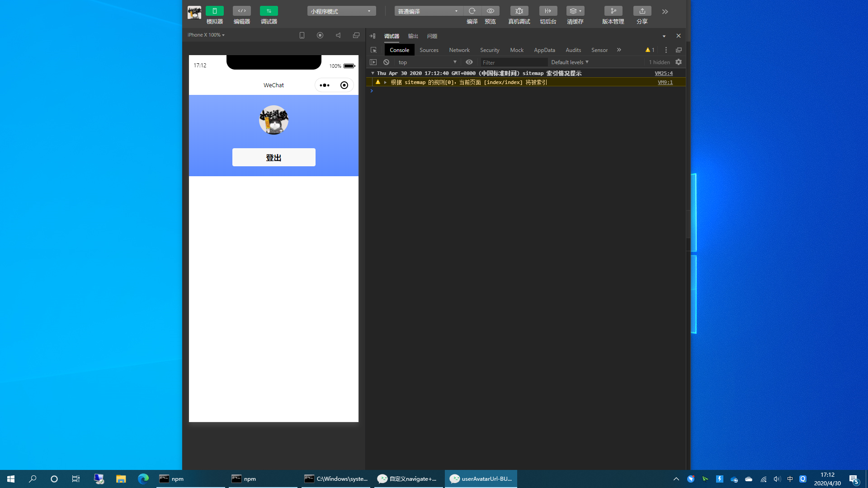Viewport: 868px width, 488px height.
Task: Open real-device debugging (真机调试)
Action: pyautogui.click(x=519, y=11)
